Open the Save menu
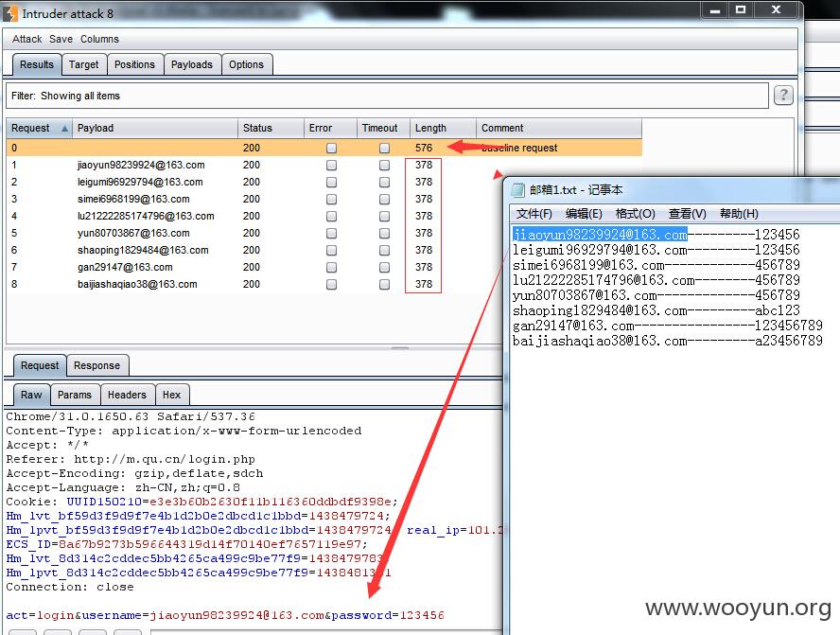The height and width of the screenshot is (635, 840). [x=61, y=39]
